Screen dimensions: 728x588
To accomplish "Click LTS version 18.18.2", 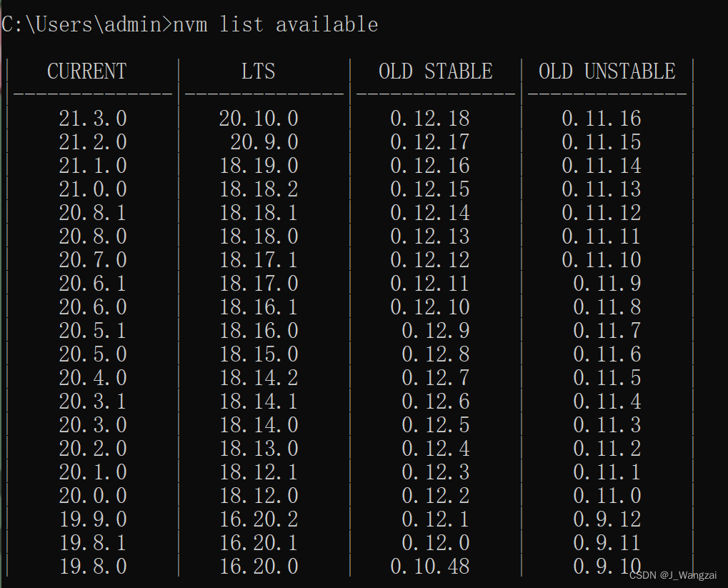I will click(x=259, y=189).
